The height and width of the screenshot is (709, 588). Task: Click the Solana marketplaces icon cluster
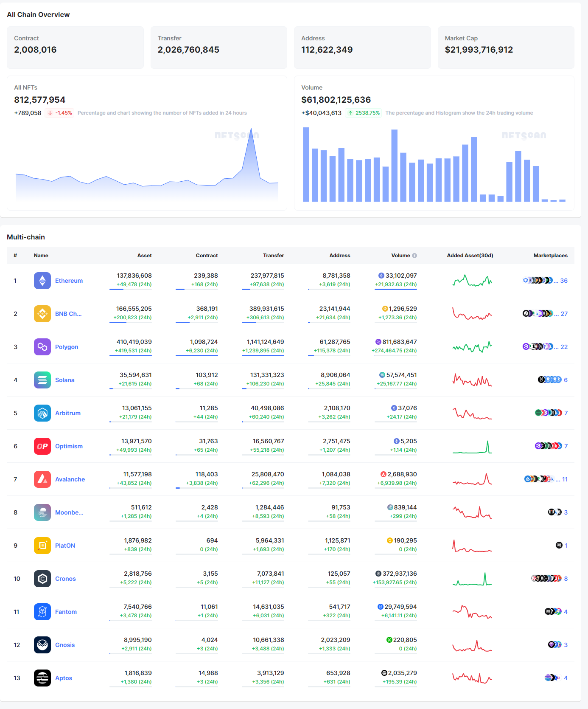[x=550, y=380]
